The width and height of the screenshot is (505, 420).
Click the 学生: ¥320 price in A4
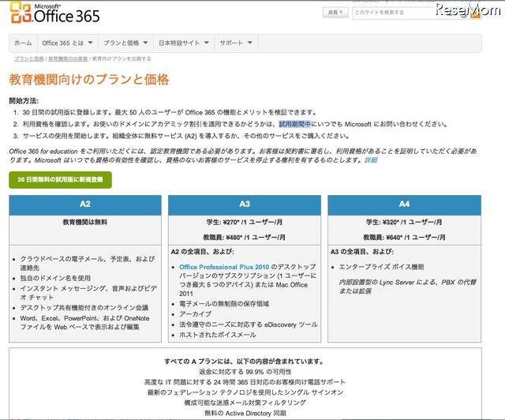tap(404, 222)
